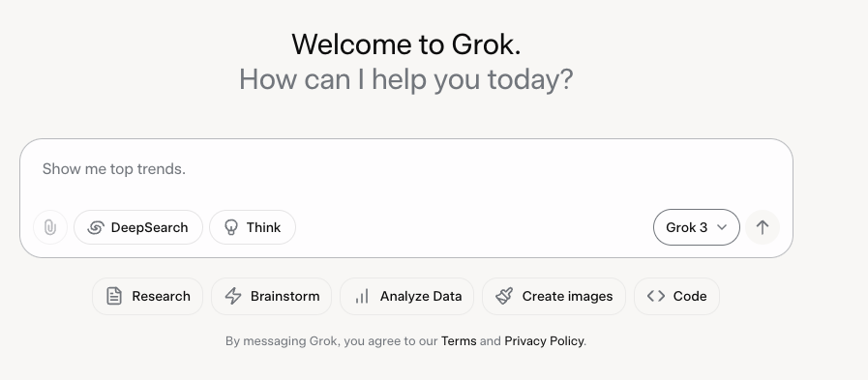Image resolution: width=868 pixels, height=380 pixels.
Task: Click the document icon beside Research
Action: 114,296
